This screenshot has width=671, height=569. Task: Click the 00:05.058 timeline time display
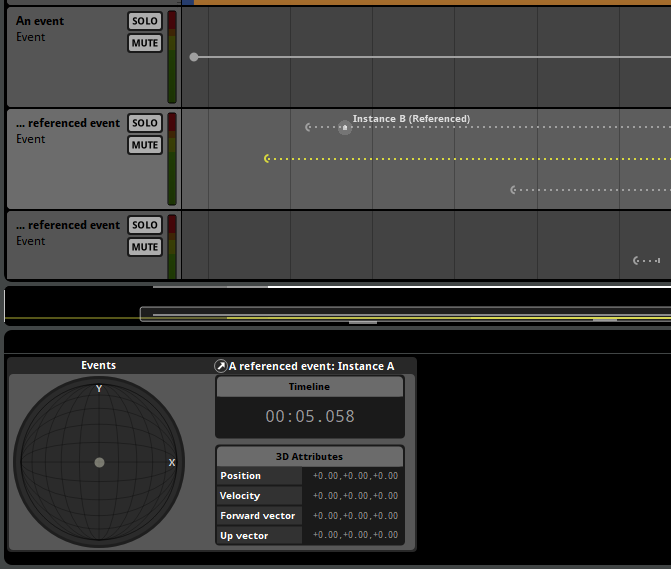(x=310, y=416)
